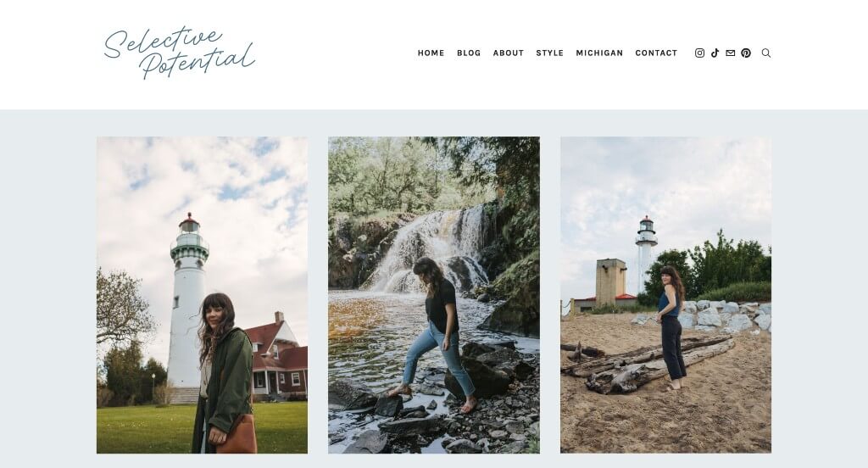Open the Instagram profile icon
Image resolution: width=868 pixels, height=468 pixels.
click(699, 53)
